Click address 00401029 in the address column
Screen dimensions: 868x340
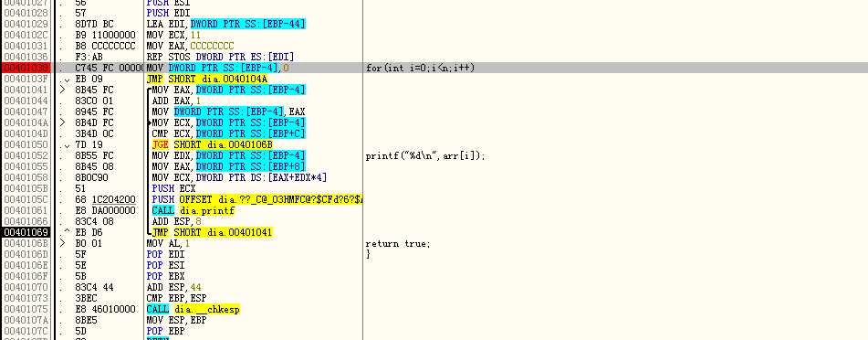pyautogui.click(x=26, y=24)
